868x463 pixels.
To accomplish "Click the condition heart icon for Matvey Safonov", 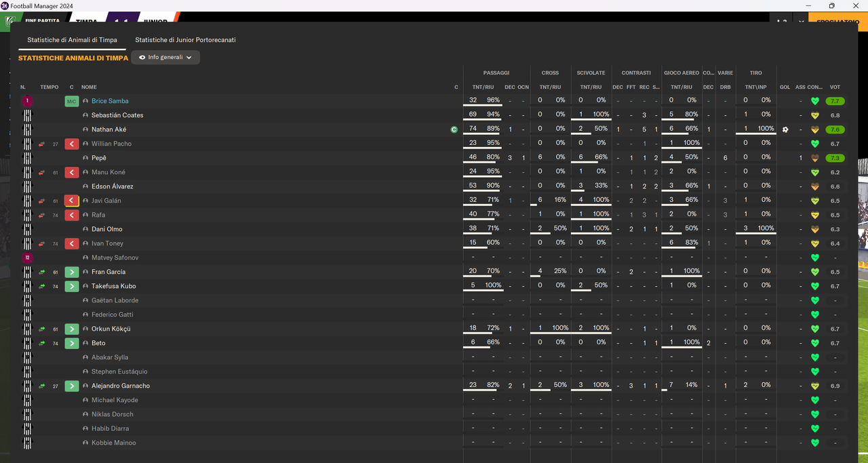I will tap(815, 258).
